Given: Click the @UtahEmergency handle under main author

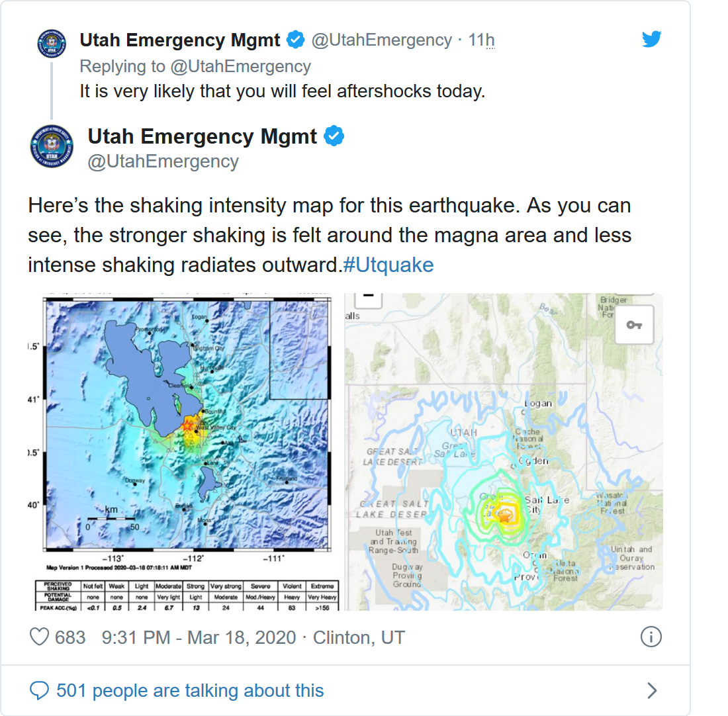Looking at the screenshot, I should pos(163,161).
